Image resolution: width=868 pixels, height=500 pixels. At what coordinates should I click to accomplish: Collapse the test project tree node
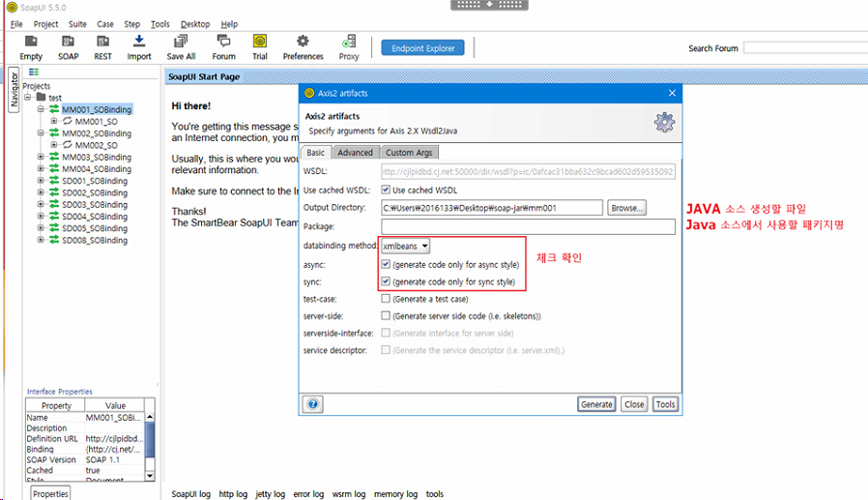click(28, 98)
